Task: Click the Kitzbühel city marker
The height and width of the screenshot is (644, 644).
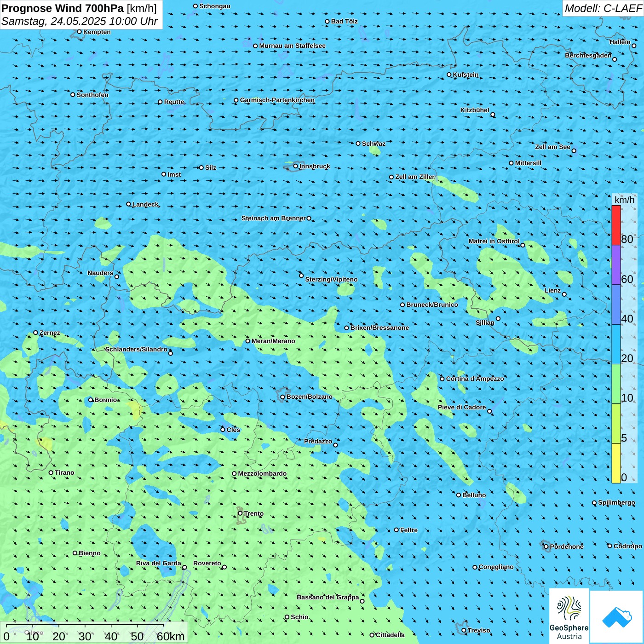Action: (493, 115)
